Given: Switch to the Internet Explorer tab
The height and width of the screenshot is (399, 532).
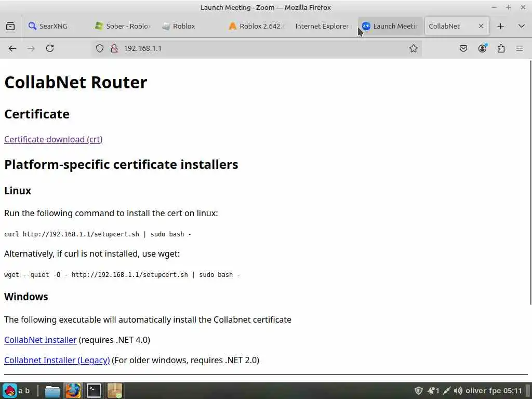Looking at the screenshot, I should [323, 26].
